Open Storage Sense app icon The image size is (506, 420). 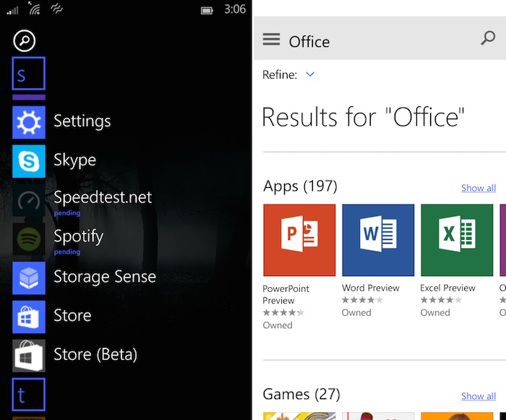(x=29, y=278)
